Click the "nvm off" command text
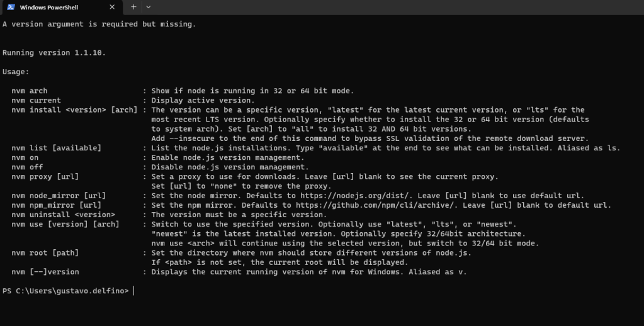 pos(27,167)
